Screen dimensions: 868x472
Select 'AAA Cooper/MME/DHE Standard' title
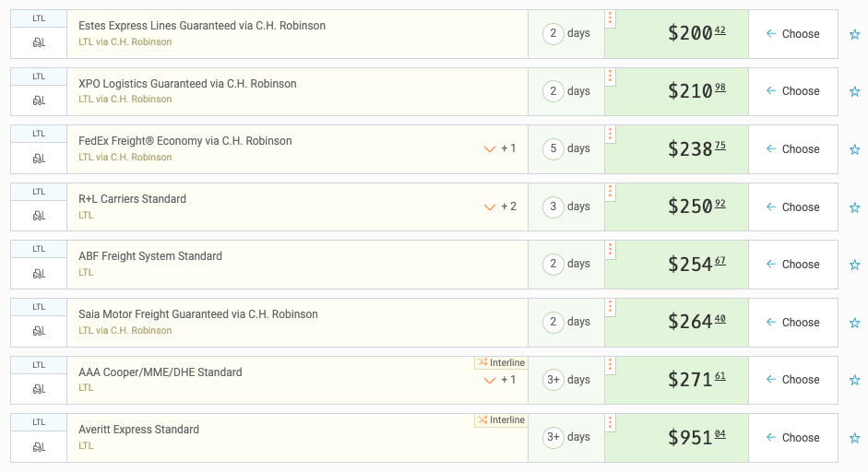click(x=161, y=372)
